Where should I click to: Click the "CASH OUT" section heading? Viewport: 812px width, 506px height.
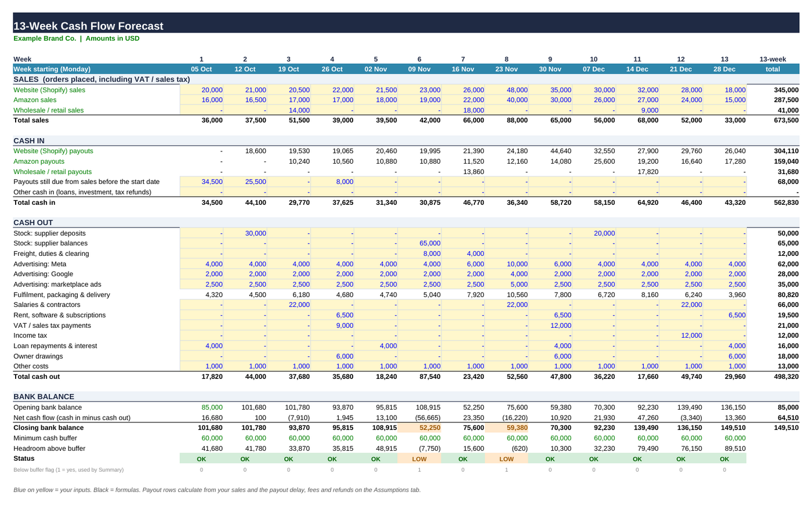click(33, 222)
